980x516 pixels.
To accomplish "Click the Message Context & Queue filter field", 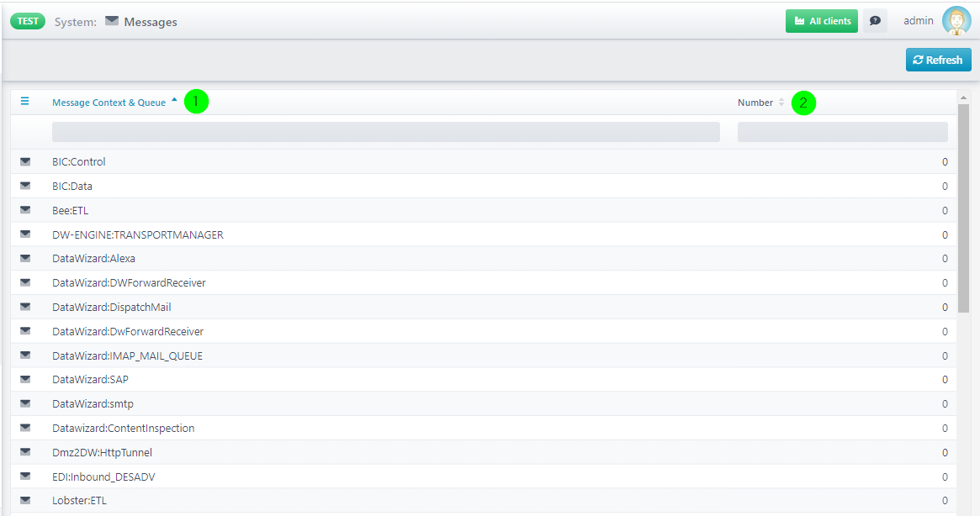I will coord(385,132).
